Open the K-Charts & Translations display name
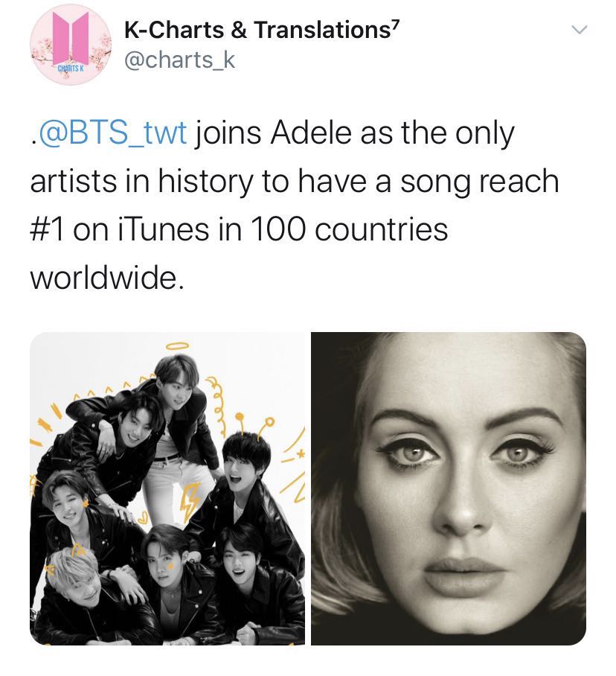 [x=256, y=31]
